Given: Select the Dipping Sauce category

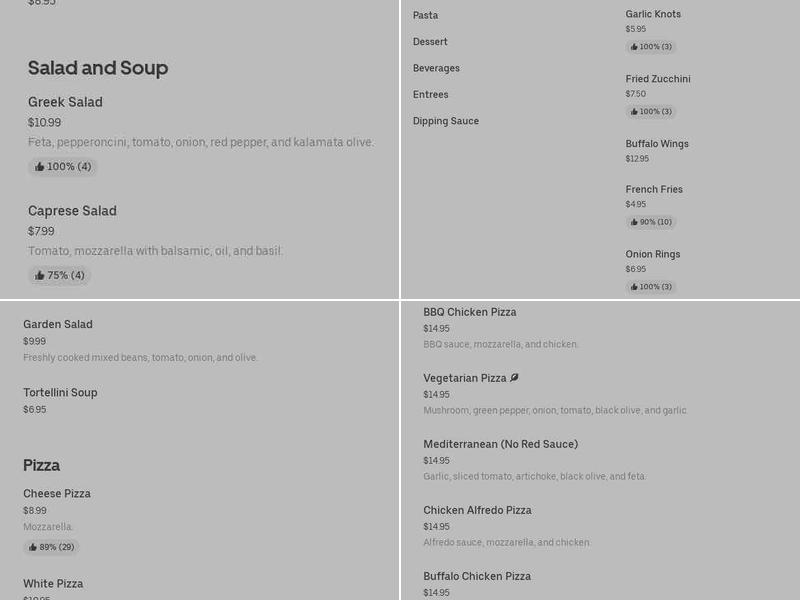Looking at the screenshot, I should 445,121.
